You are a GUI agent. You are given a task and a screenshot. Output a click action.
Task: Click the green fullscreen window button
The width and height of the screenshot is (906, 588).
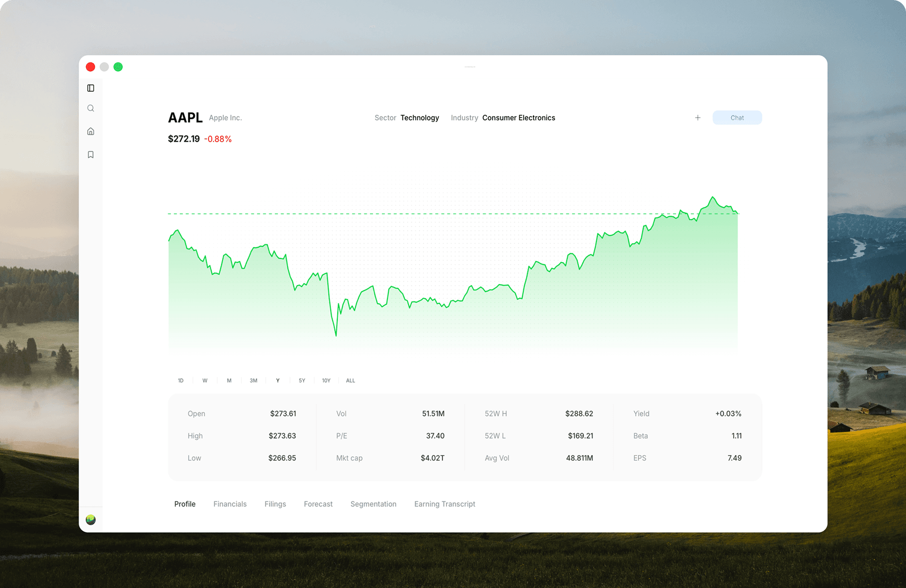pyautogui.click(x=118, y=67)
